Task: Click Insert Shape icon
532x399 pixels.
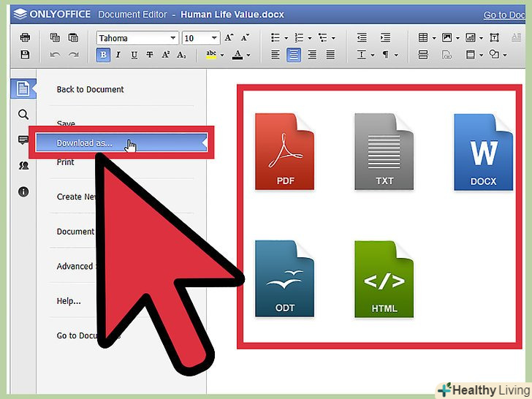Action: point(494,54)
